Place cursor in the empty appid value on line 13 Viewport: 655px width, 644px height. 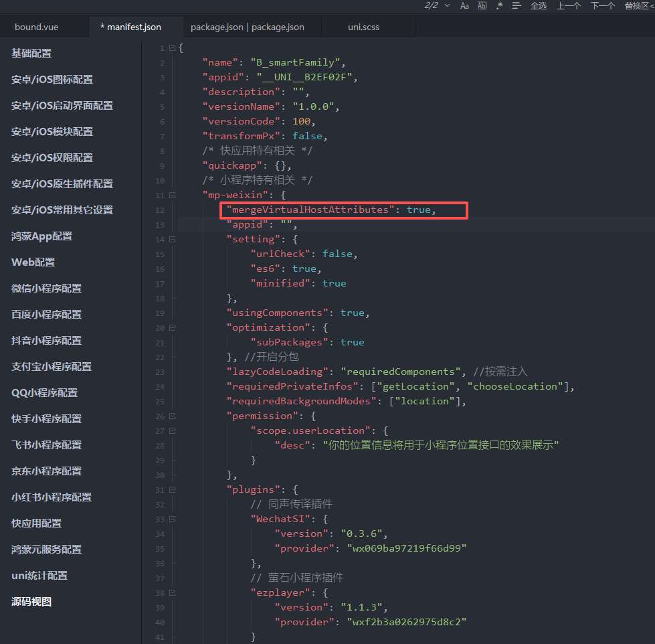pos(285,225)
